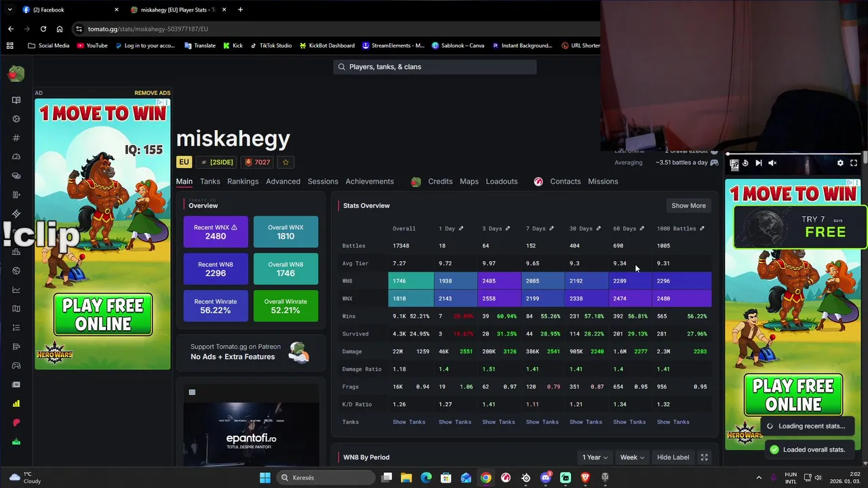
Task: Click the green download icon in the sidebar
Action: point(16,441)
